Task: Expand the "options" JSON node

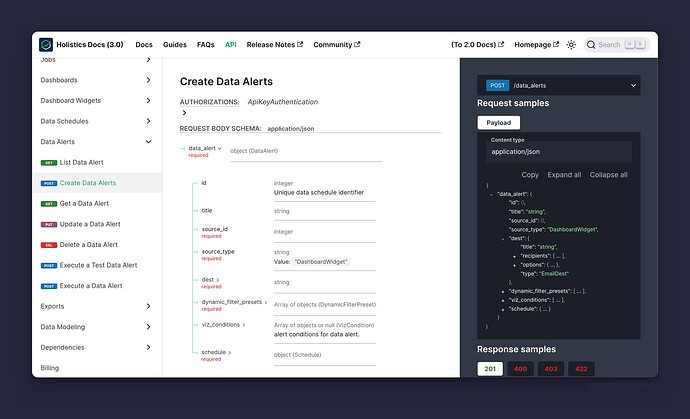Action: [x=514, y=265]
